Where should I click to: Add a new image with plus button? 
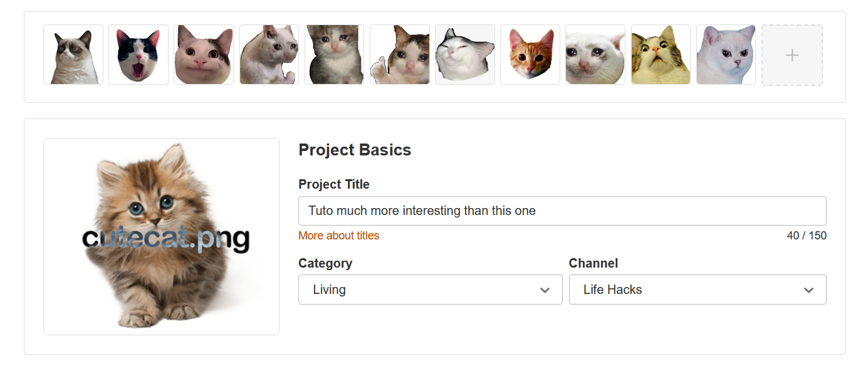click(792, 55)
